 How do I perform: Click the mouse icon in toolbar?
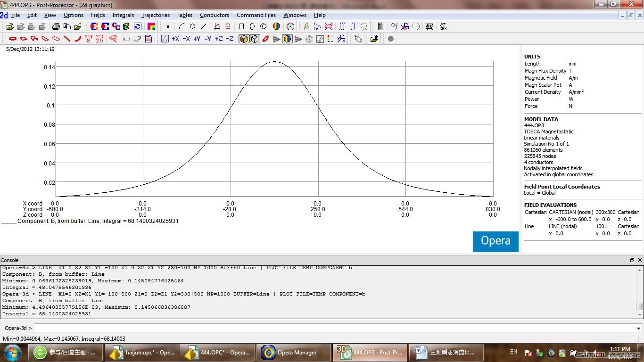[358, 39]
